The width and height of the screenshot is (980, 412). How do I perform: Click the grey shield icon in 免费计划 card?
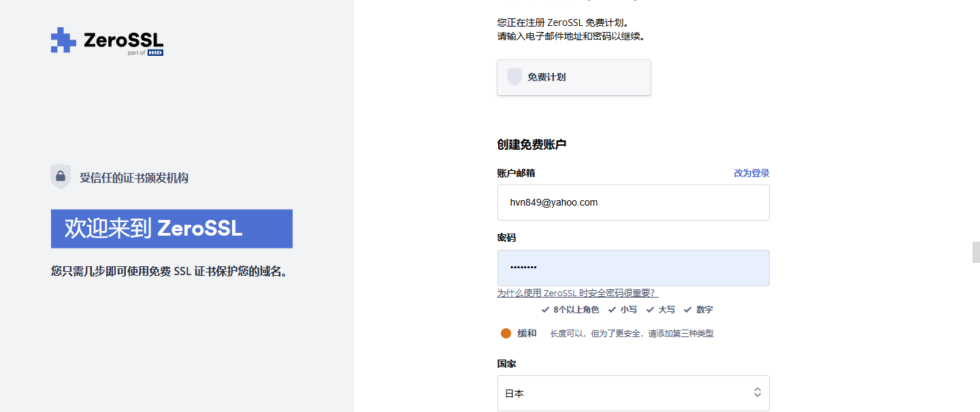[x=514, y=77]
